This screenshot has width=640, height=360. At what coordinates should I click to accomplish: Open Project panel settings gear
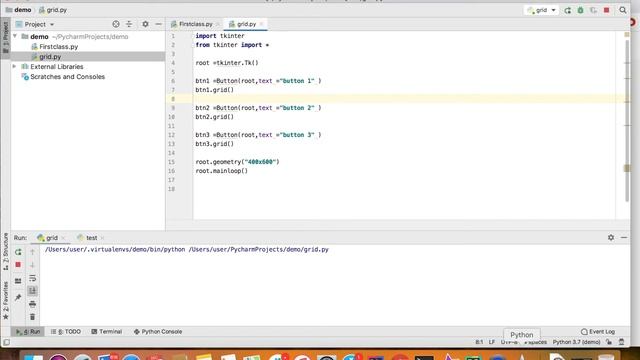pyautogui.click(x=145, y=24)
